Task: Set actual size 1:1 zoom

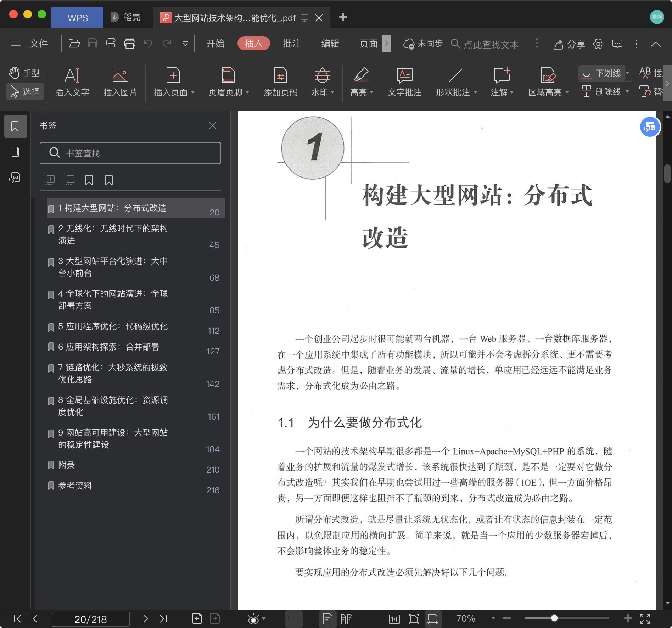Action: pyautogui.click(x=394, y=619)
